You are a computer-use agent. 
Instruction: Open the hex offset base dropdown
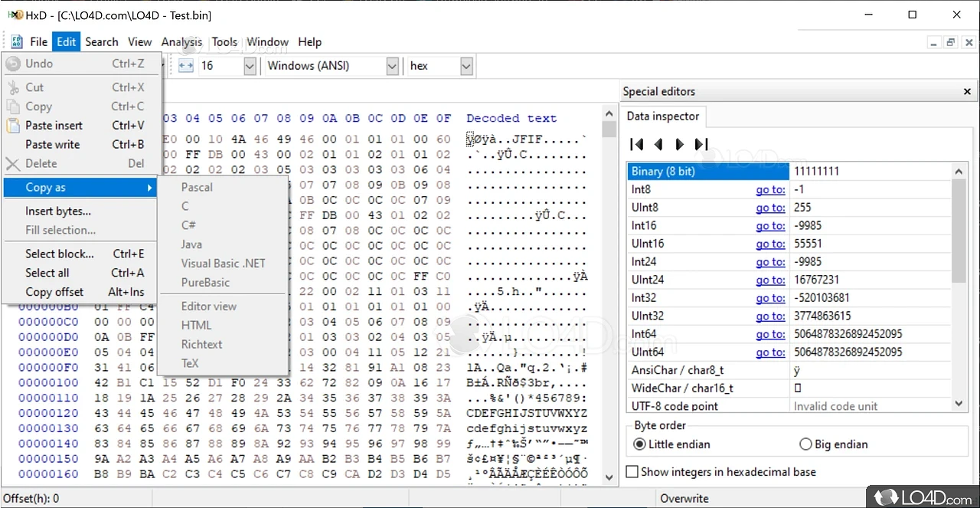(x=466, y=66)
